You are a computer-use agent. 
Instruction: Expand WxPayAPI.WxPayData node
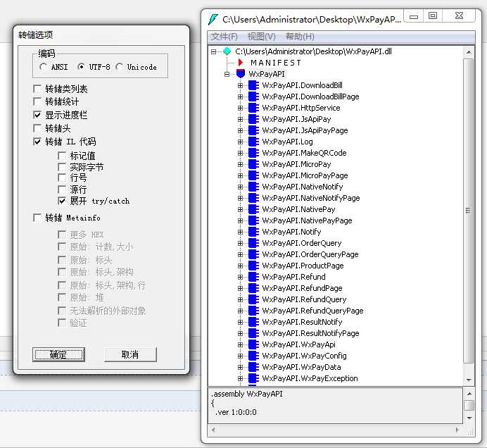pos(240,367)
